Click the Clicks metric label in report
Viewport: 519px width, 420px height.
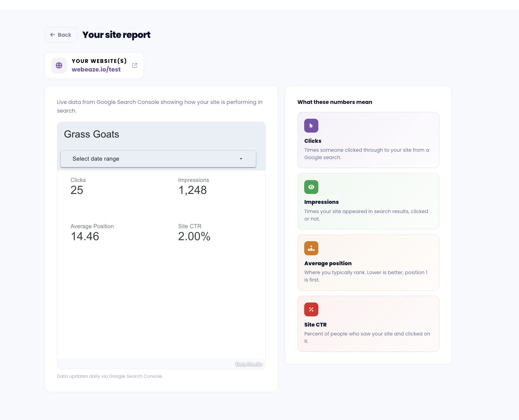(78, 180)
